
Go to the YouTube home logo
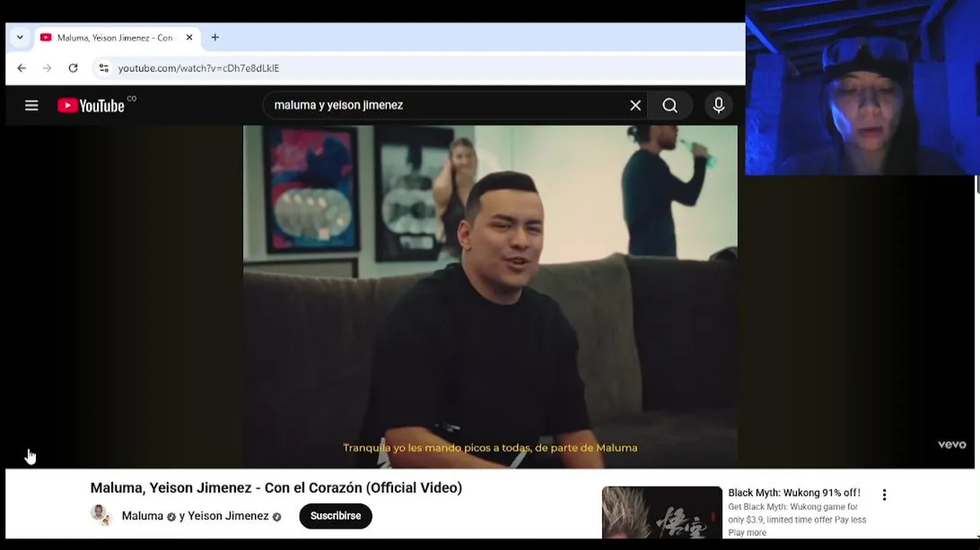tap(91, 105)
